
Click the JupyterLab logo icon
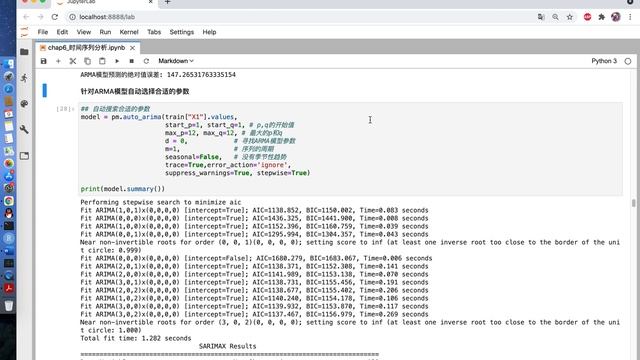click(24, 32)
